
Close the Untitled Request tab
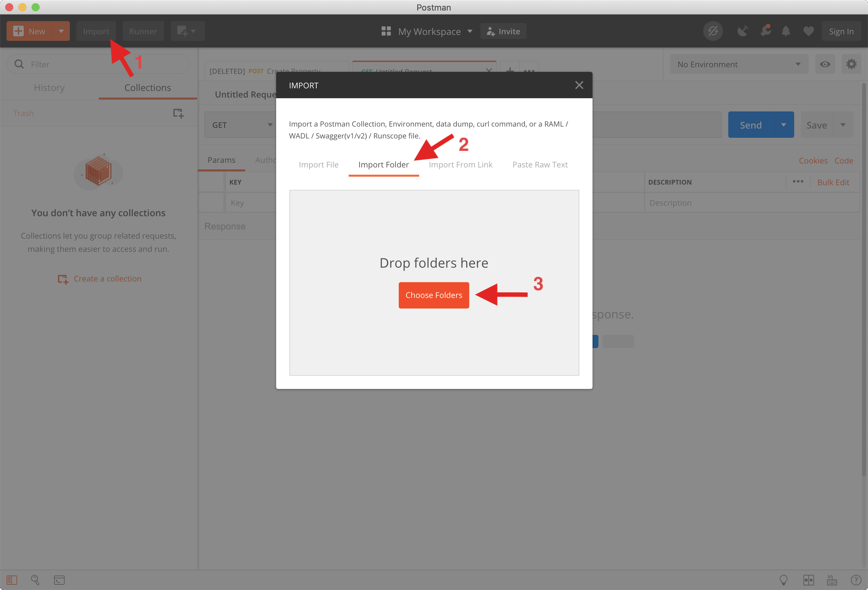click(x=488, y=70)
